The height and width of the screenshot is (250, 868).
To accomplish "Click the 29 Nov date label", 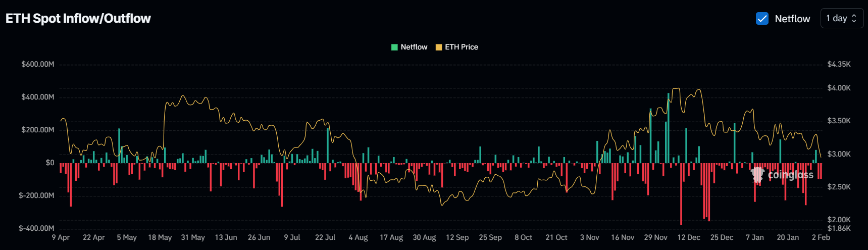I will [656, 237].
